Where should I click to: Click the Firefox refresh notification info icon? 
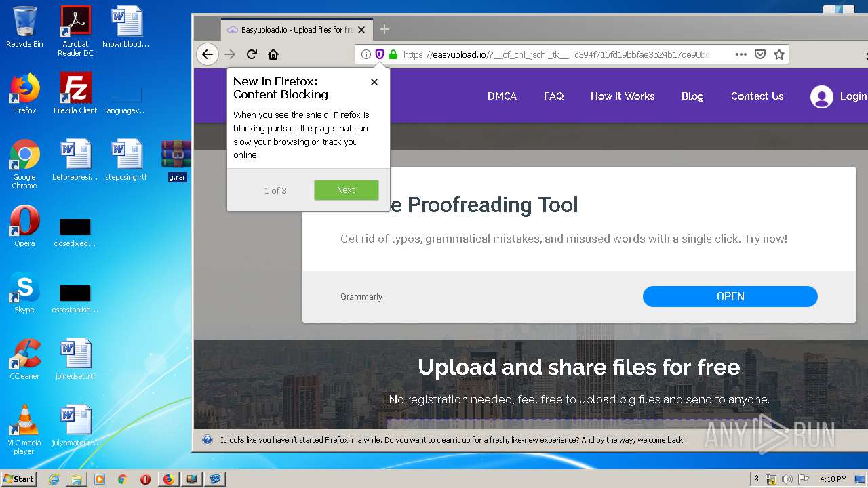[208, 440]
